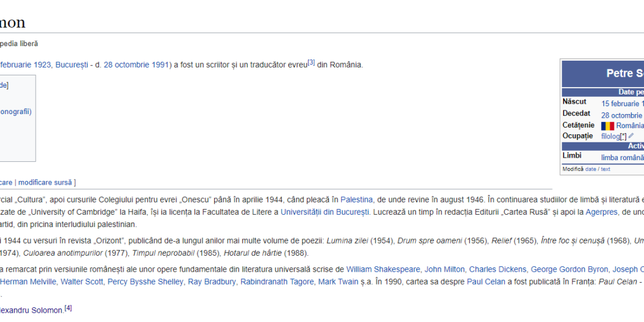Click the Paul Celan link
Image resolution: width=644 pixels, height=322 pixels.
[x=486, y=282]
